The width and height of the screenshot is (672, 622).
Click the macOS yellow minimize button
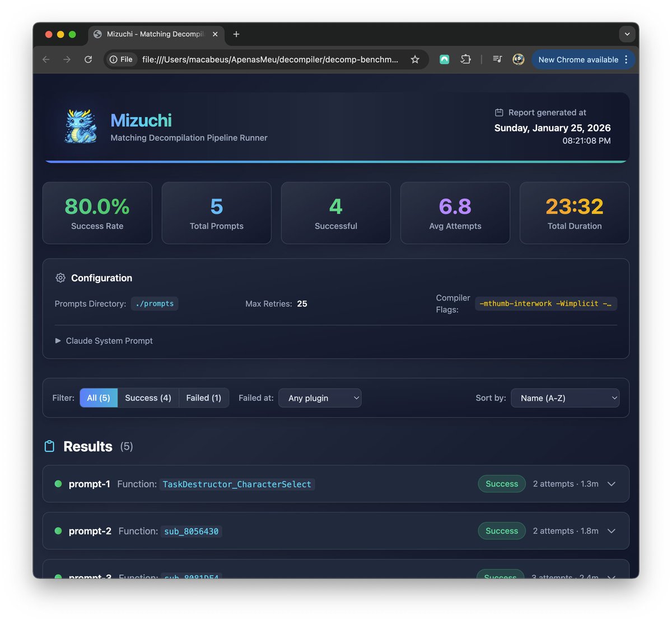tap(60, 34)
